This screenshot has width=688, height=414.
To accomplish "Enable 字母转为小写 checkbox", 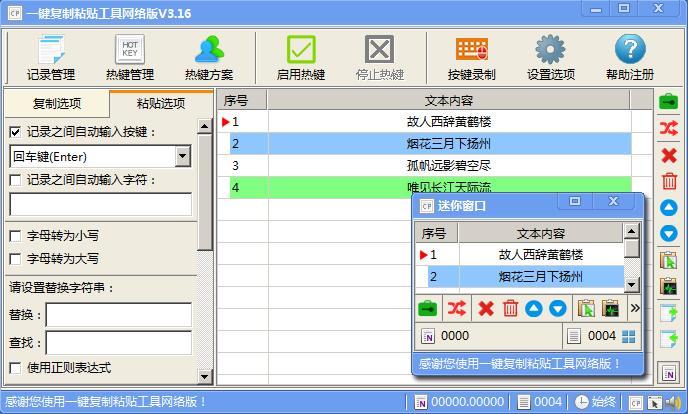I will (x=15, y=236).
